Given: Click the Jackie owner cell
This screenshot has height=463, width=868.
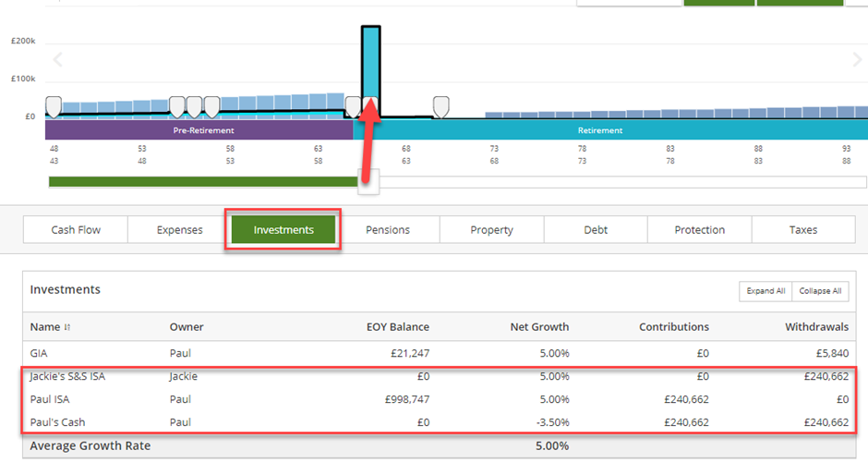Looking at the screenshot, I should pyautogui.click(x=183, y=377).
